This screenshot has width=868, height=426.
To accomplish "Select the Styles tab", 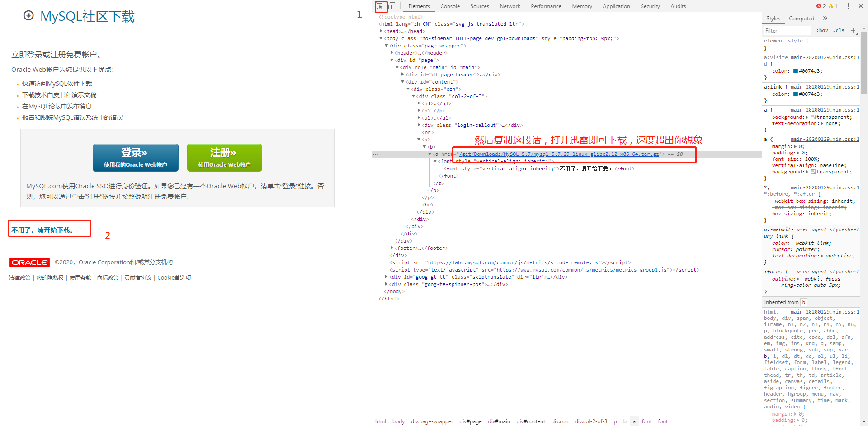I will click(x=773, y=19).
